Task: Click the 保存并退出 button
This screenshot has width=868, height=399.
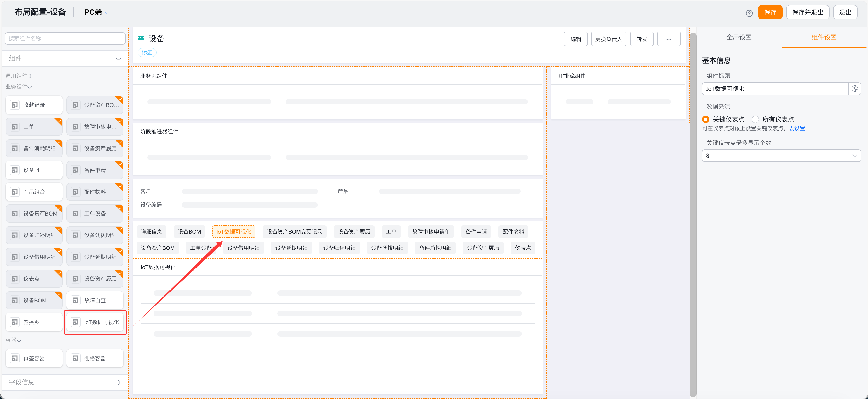Action: (x=807, y=12)
